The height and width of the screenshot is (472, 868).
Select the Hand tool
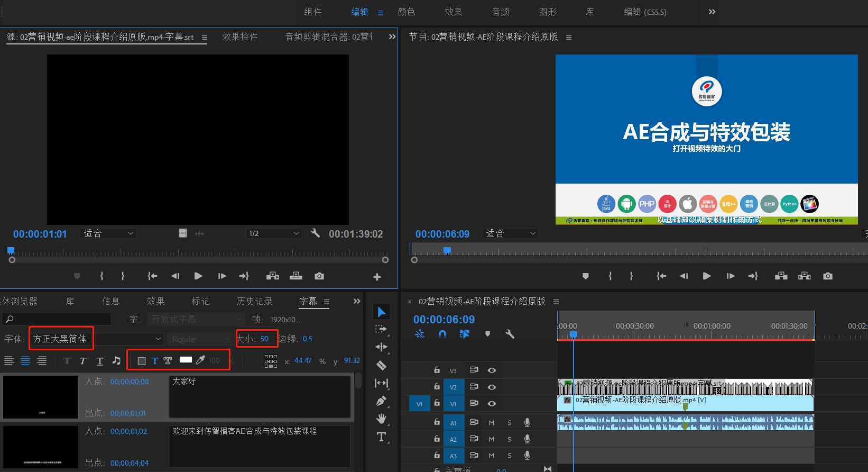point(381,419)
